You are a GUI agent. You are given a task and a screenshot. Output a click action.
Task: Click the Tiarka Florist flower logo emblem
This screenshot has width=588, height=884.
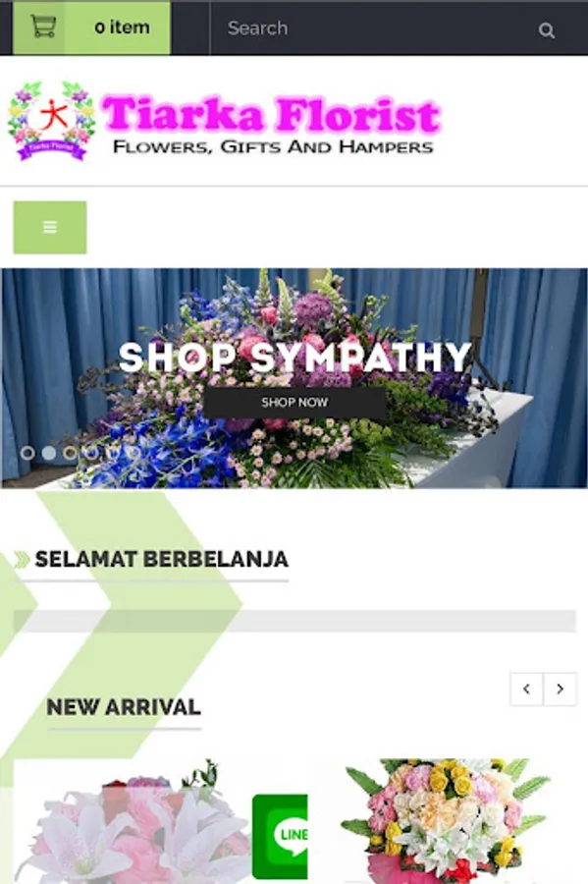click(51, 121)
